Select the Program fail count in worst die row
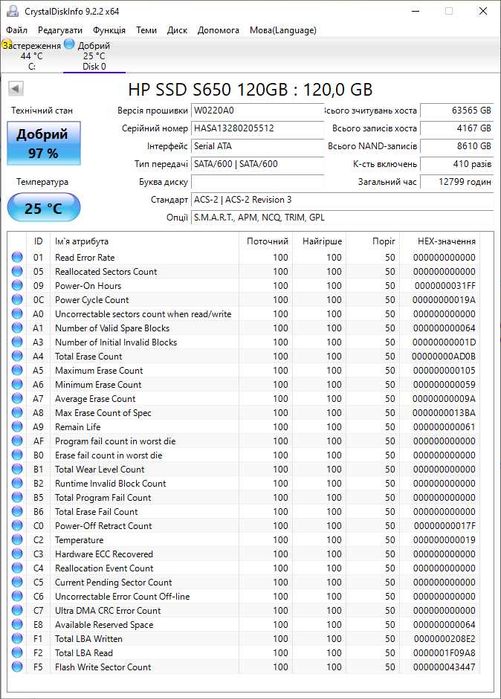This screenshot has width=501, height=699. (x=244, y=441)
